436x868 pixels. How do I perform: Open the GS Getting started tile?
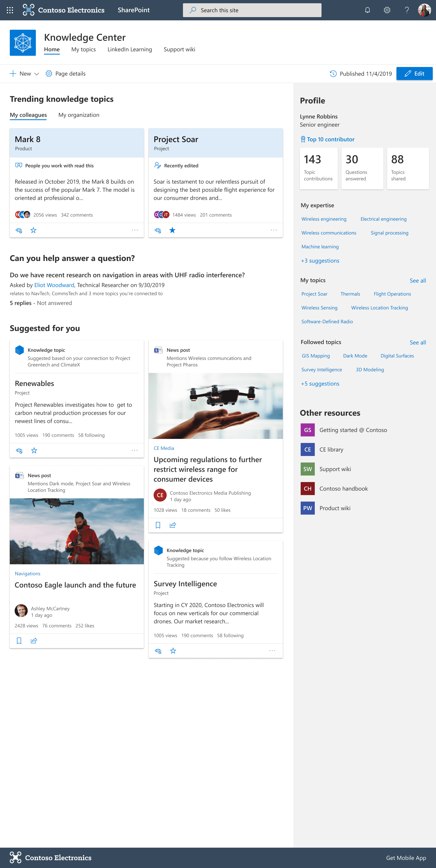coord(307,430)
